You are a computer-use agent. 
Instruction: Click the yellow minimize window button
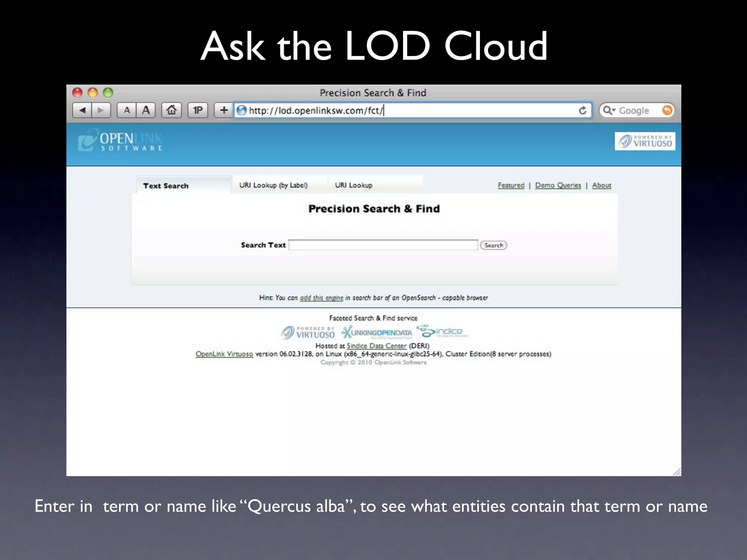click(93, 93)
